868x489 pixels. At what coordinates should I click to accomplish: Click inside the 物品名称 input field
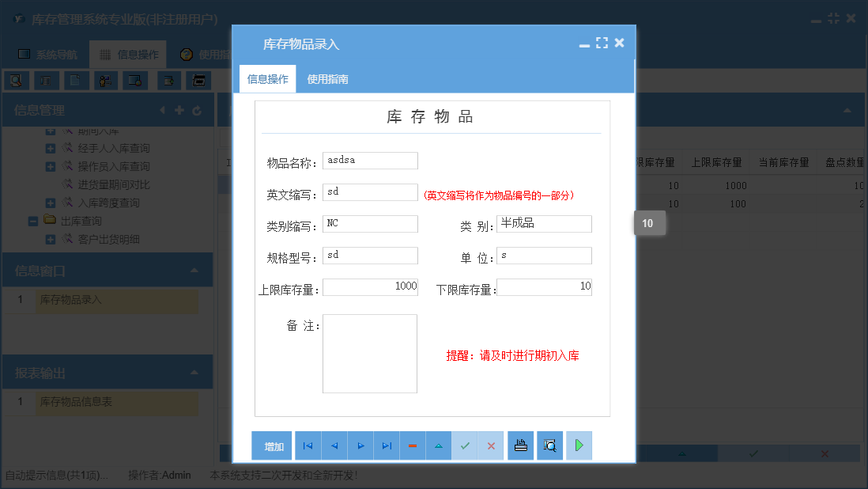point(370,160)
